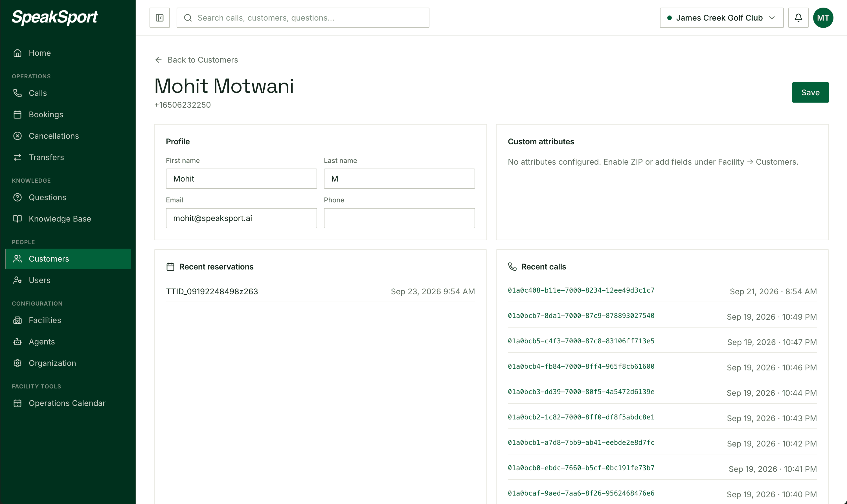The width and height of the screenshot is (847, 504).
Task: Click the Transfers arrows icon
Action: pos(17,157)
